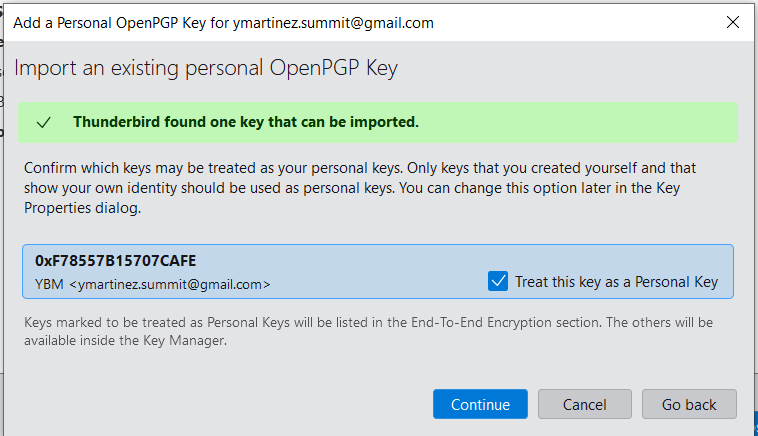This screenshot has width=758, height=436.
Task: Click the empty right side of the green banner
Action: click(x=600, y=122)
